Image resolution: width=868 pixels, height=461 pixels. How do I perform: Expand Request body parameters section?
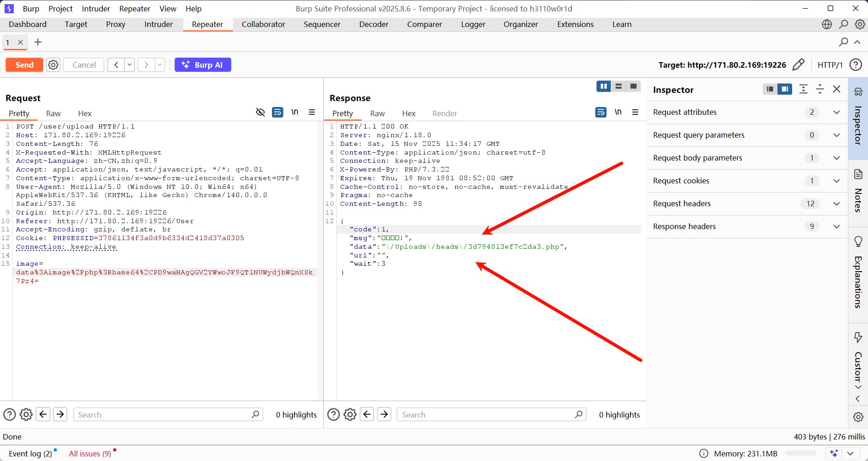pyautogui.click(x=747, y=158)
